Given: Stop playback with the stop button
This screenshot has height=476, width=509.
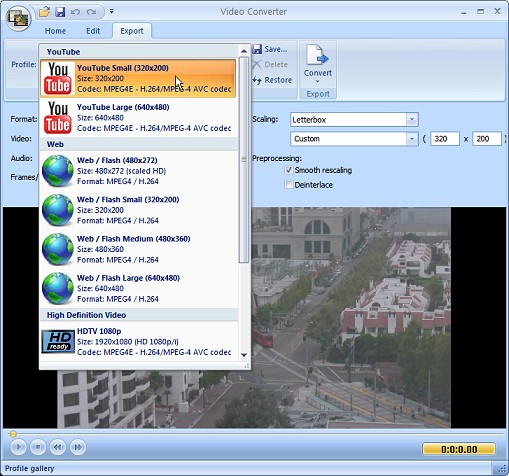Looking at the screenshot, I should point(38,447).
